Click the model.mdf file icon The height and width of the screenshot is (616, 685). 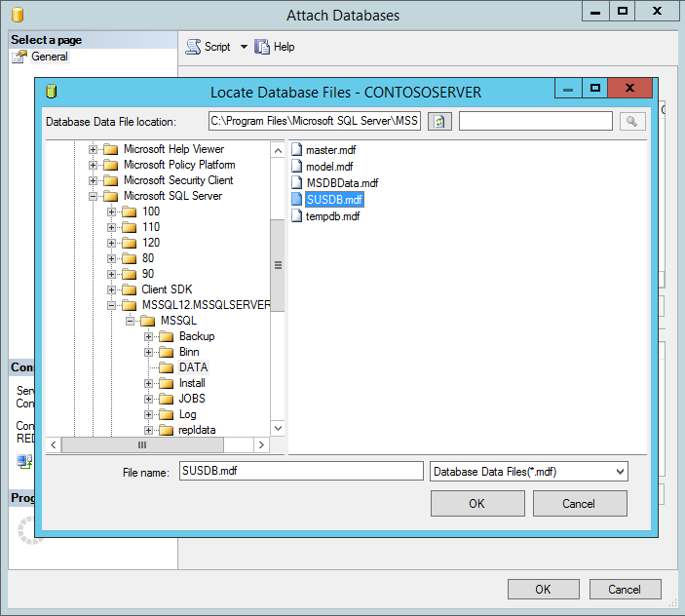296,167
